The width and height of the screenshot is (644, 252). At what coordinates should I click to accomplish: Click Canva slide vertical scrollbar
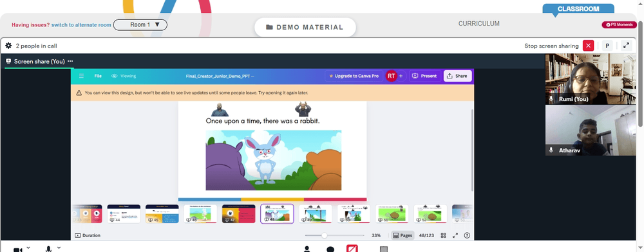(x=471, y=150)
